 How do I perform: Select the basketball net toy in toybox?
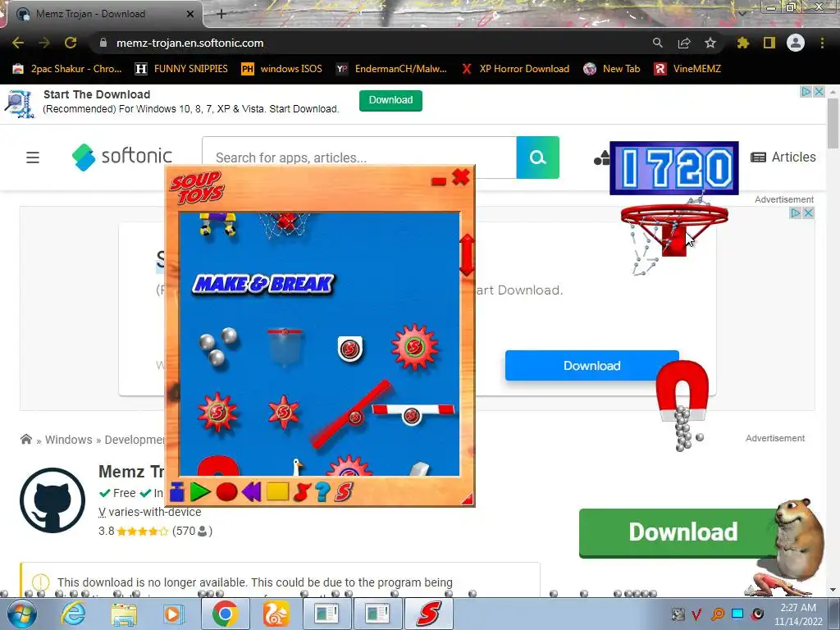coord(285,224)
